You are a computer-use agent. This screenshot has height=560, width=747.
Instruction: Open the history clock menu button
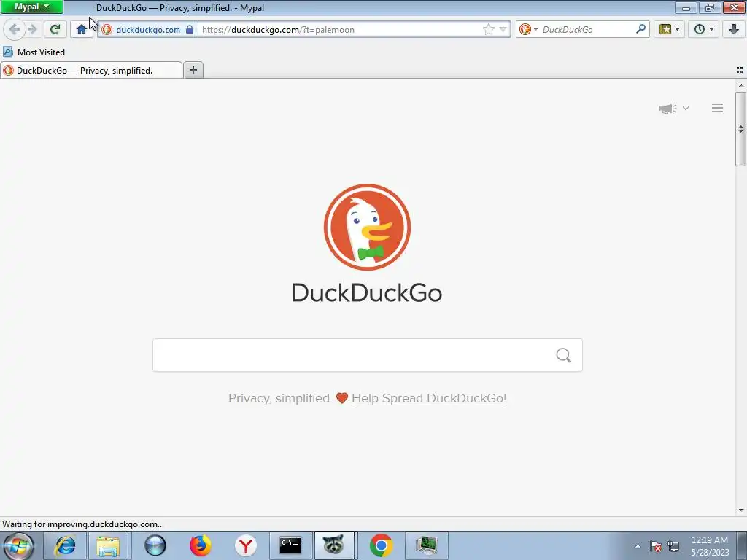tap(704, 29)
